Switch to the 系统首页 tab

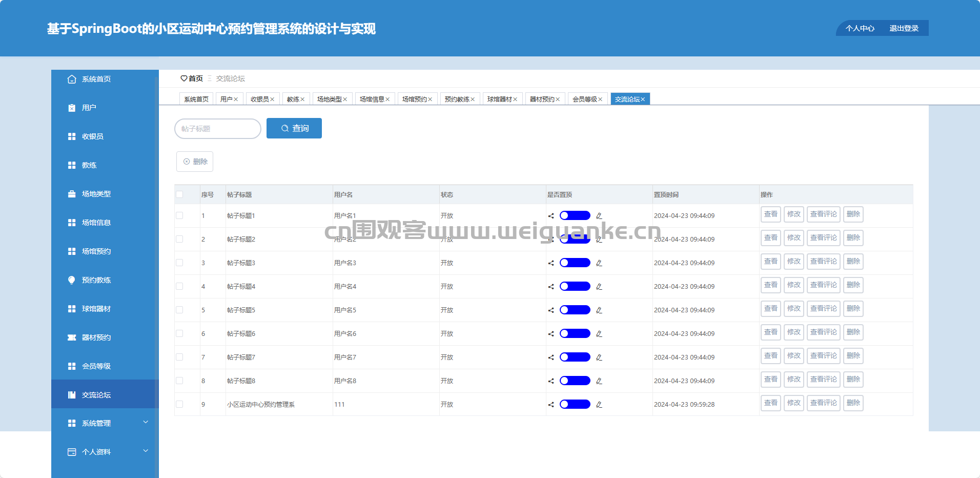pos(196,99)
